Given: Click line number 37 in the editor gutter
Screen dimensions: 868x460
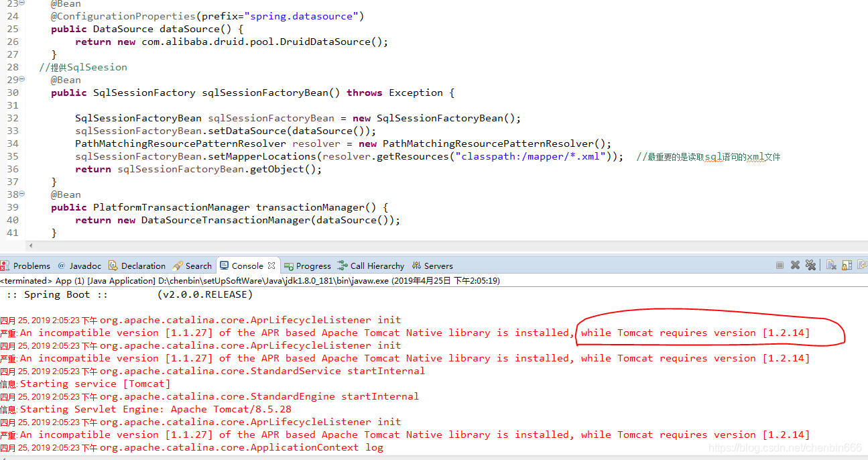Looking at the screenshot, I should 13,182.
